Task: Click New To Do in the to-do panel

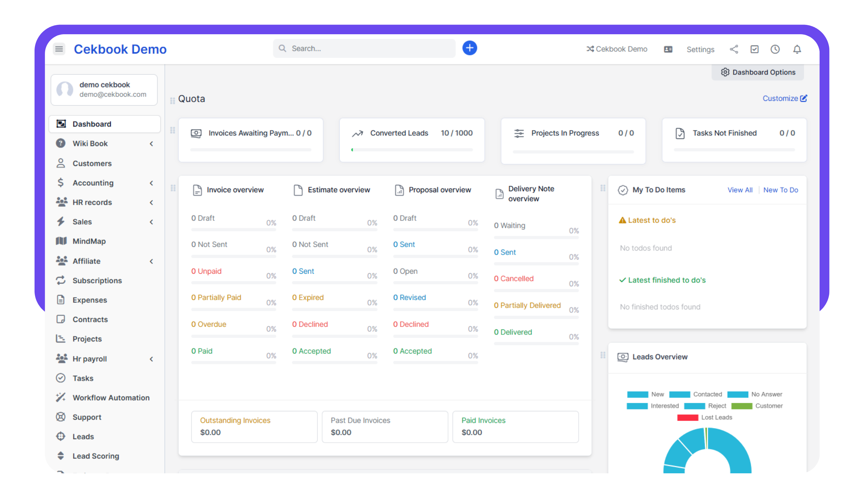Action: click(781, 190)
